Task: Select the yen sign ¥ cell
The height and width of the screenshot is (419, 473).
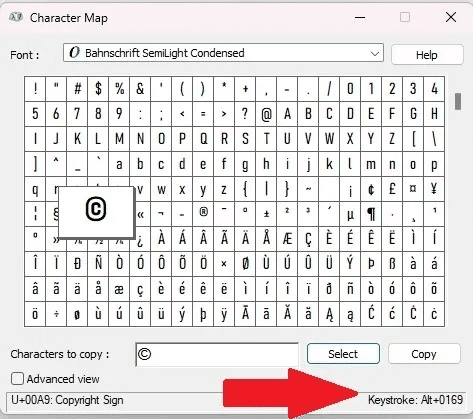Action: pyautogui.click(x=434, y=189)
